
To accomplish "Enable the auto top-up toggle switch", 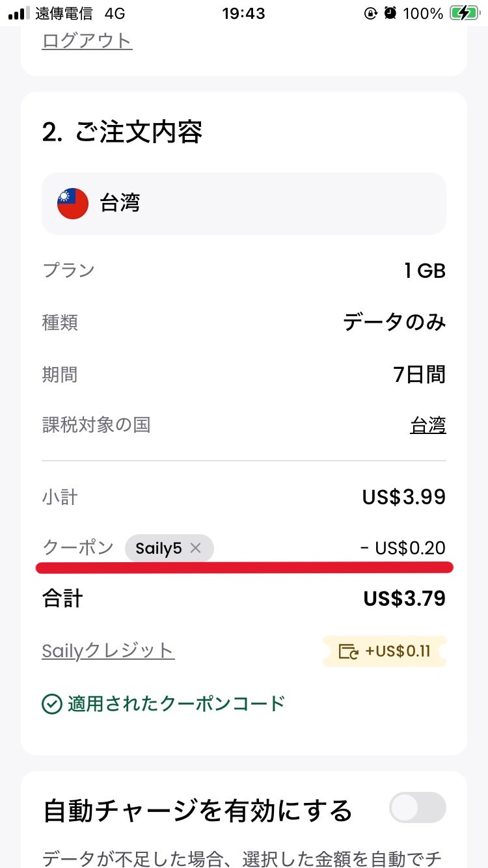I will [417, 808].
